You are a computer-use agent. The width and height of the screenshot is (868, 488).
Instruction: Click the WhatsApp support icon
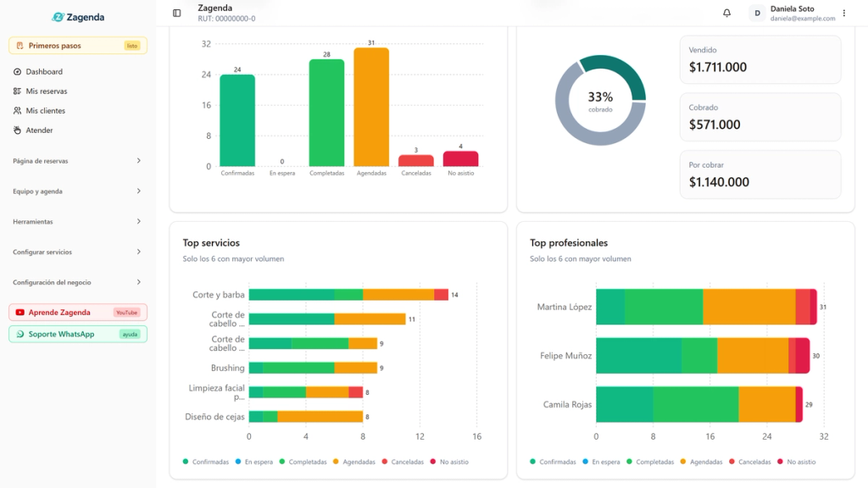pos(20,334)
